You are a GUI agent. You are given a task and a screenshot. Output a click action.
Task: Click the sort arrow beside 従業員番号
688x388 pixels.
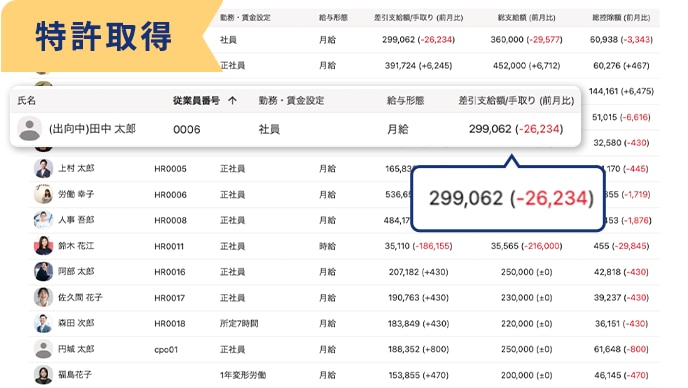[233, 101]
